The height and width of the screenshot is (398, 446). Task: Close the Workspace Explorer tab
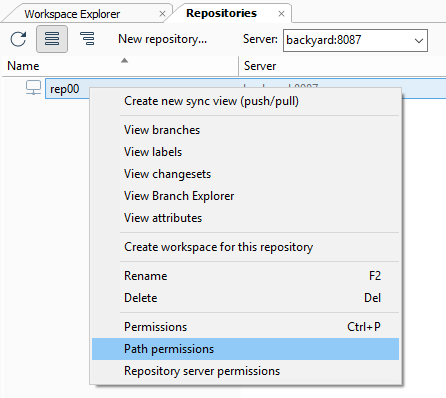coord(162,14)
